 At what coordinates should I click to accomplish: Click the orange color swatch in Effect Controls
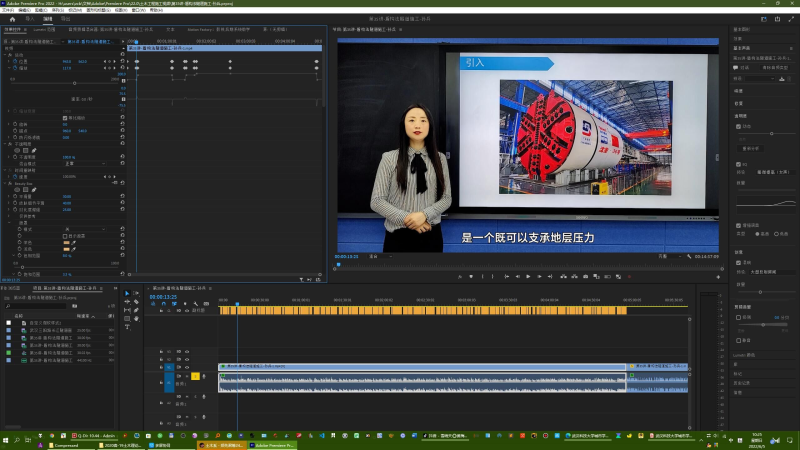67,241
